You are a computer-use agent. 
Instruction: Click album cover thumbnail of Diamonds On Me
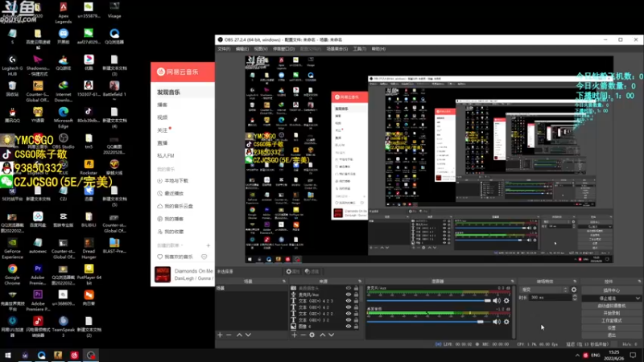(163, 274)
